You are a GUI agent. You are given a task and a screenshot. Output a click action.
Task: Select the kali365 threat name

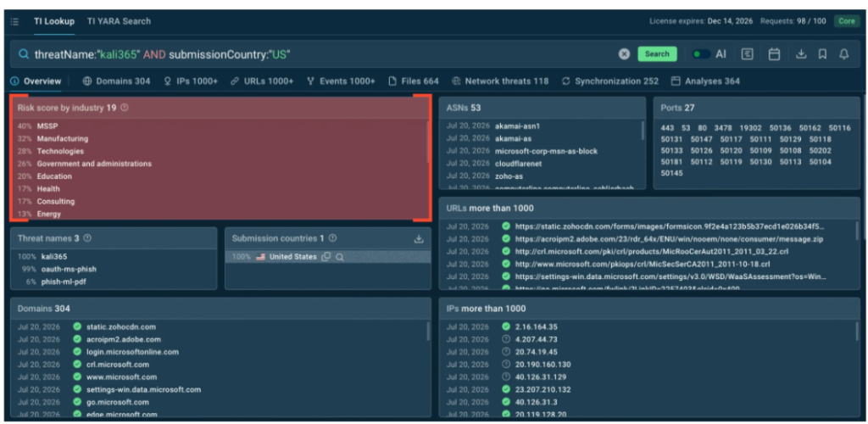pos(53,257)
